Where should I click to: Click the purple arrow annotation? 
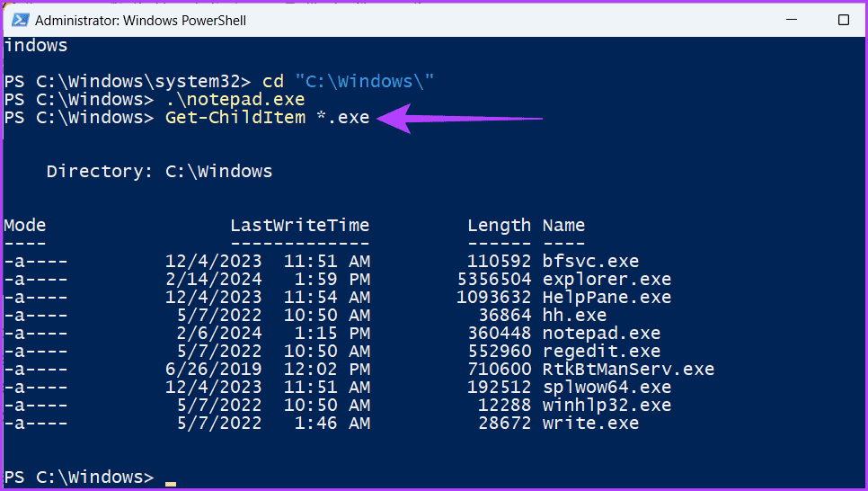pos(459,119)
